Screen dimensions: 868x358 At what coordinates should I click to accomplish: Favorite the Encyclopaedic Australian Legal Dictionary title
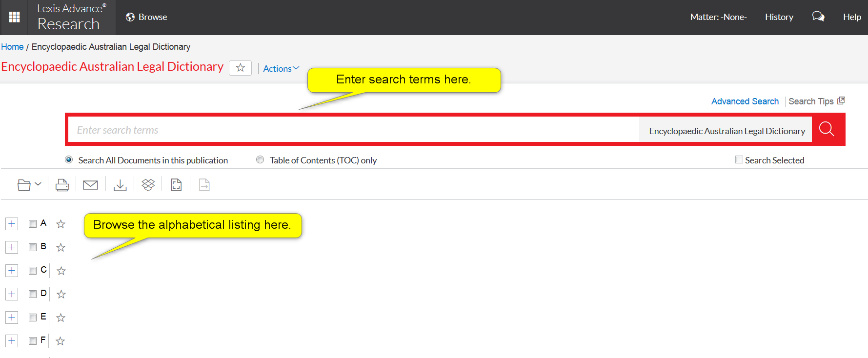240,68
